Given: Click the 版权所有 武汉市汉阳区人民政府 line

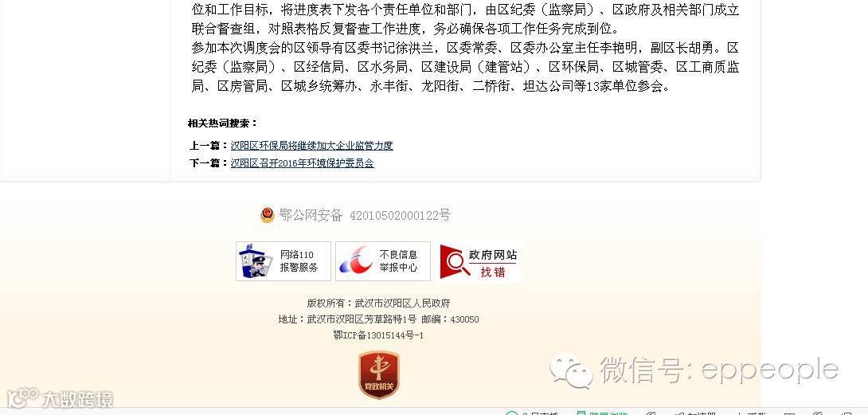Looking at the screenshot, I should 378,303.
